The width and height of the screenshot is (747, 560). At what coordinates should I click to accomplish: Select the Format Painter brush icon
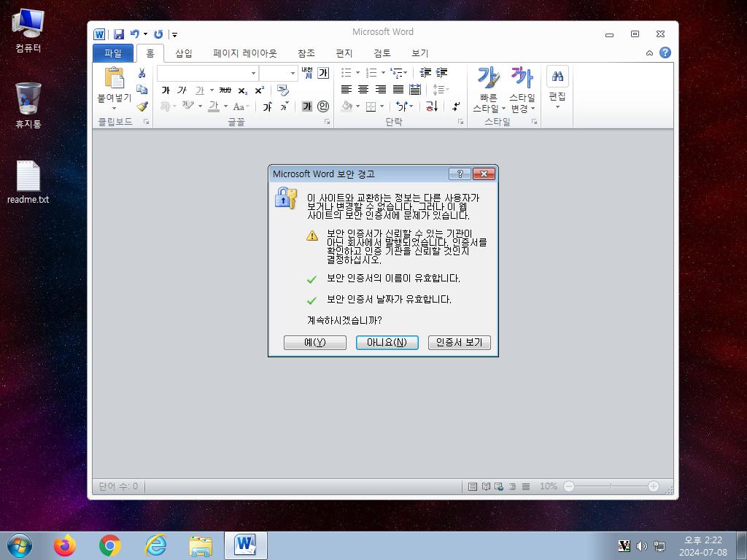tap(142, 106)
